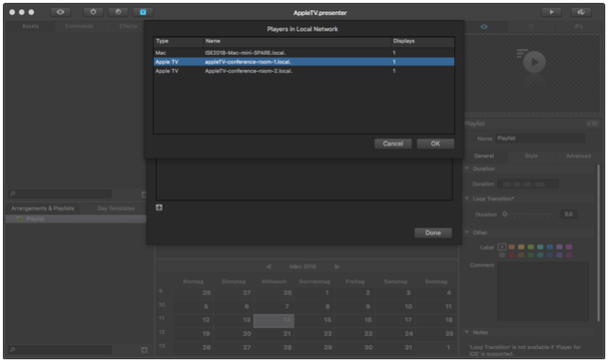Cancel the Players in Local Network dialog

(392, 144)
